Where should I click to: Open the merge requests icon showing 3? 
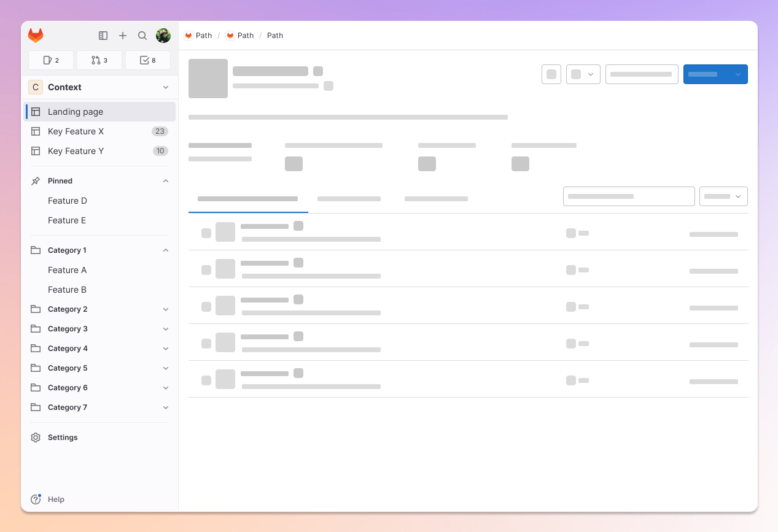click(99, 60)
